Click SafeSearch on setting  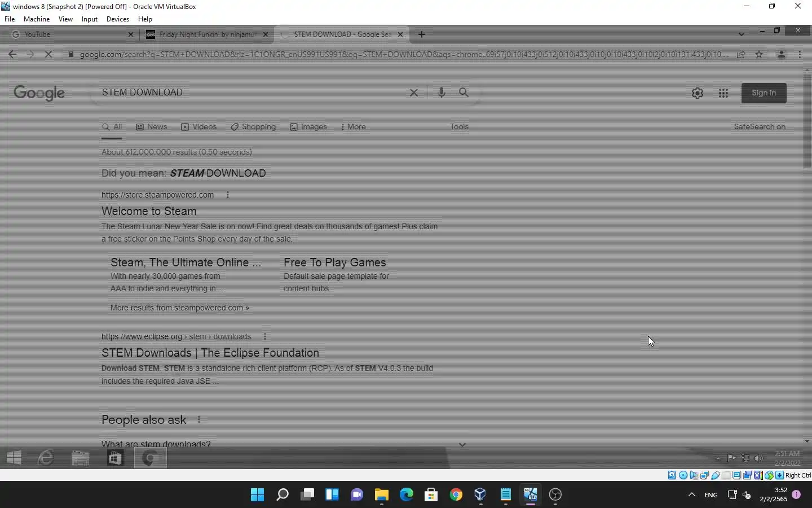760,127
